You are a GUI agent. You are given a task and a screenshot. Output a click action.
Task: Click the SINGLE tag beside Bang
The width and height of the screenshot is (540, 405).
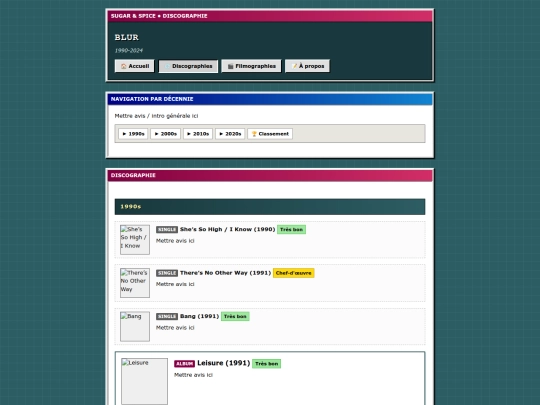[x=167, y=316]
